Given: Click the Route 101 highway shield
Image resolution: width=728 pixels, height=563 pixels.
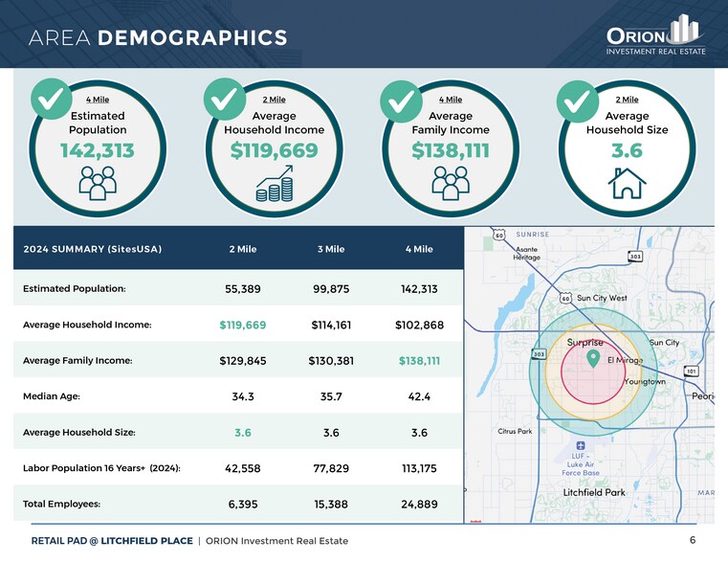Looking at the screenshot, I should [x=691, y=371].
